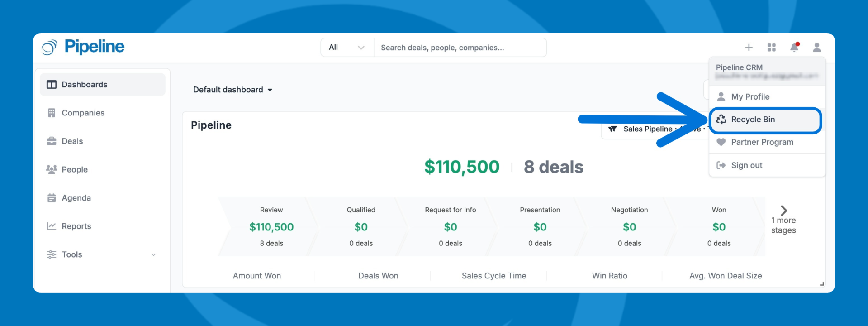Open the notifications bell
The image size is (868, 326).
click(x=794, y=48)
